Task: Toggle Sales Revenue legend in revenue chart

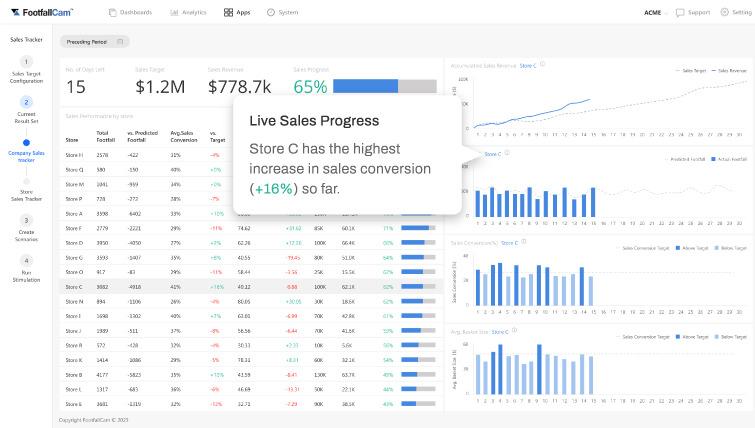Action: click(x=729, y=71)
